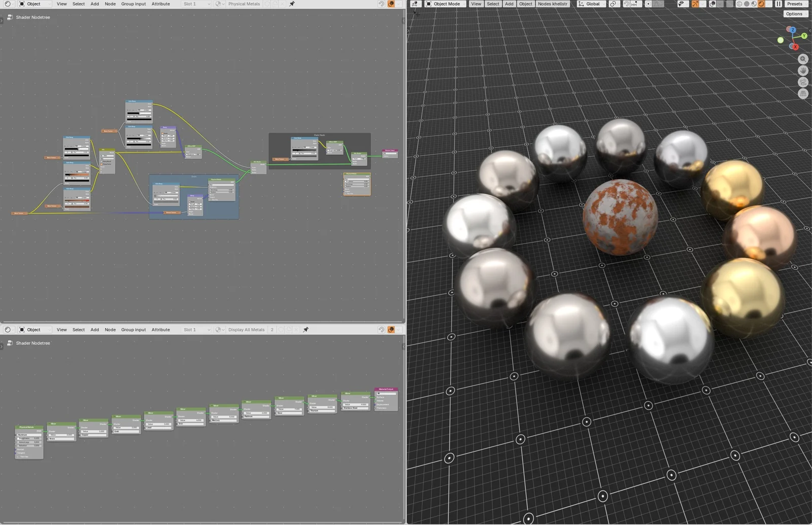Toggle the show gizmos button in viewport header
812x525 pixels.
point(695,4)
